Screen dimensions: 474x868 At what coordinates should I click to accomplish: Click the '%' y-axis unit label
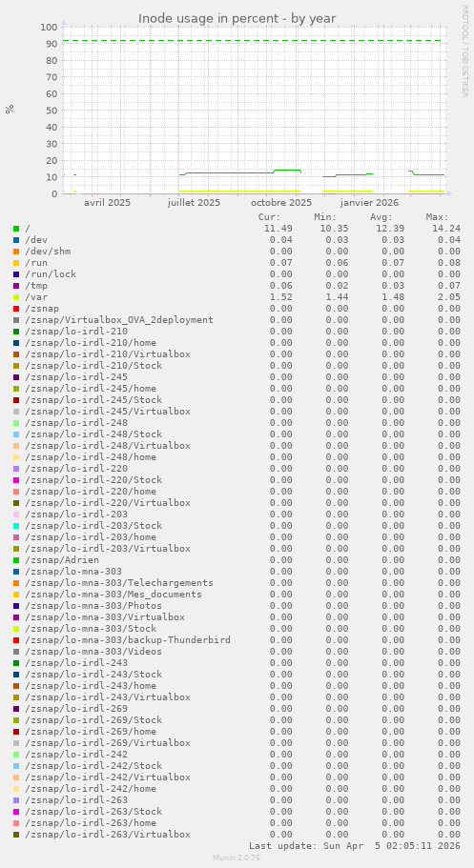10,110
